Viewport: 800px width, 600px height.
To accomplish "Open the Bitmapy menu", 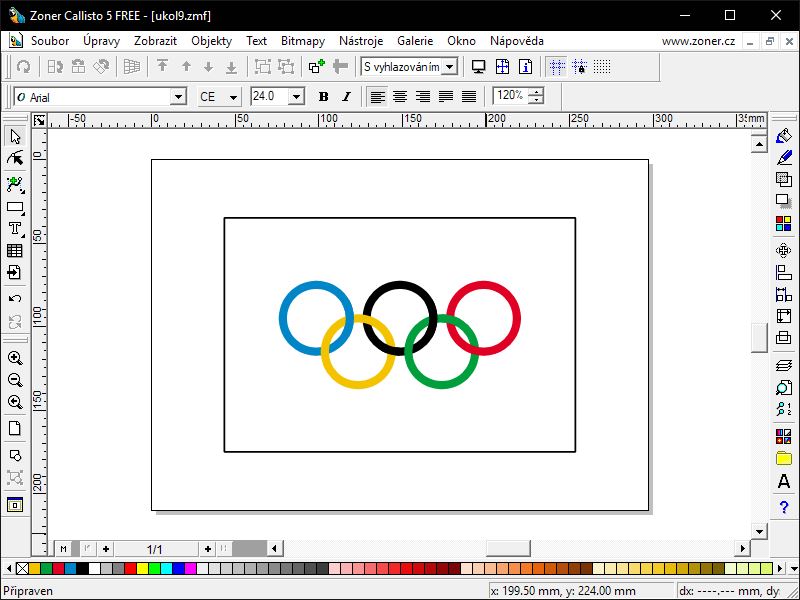I will click(303, 41).
